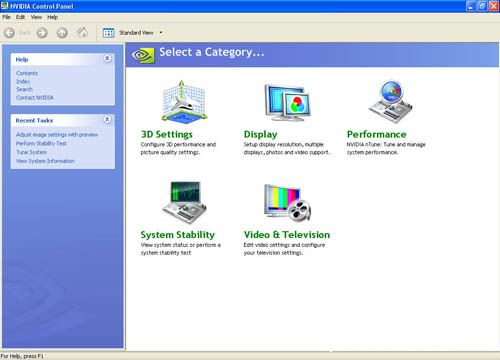This screenshot has height=360, width=500.
Task: Click 'Edit video settings and configure' description
Action: pyautogui.click(x=284, y=245)
